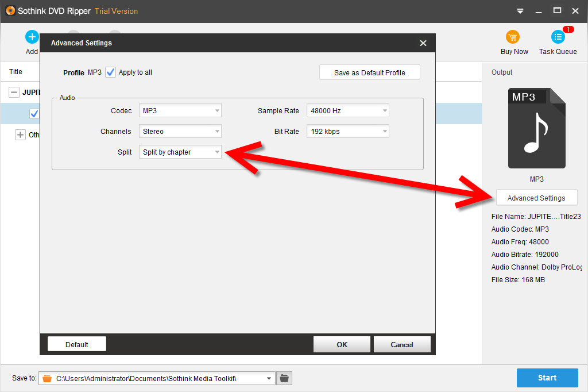Open the Buy Now cart icon
This screenshot has height=392, width=588.
[x=513, y=37]
